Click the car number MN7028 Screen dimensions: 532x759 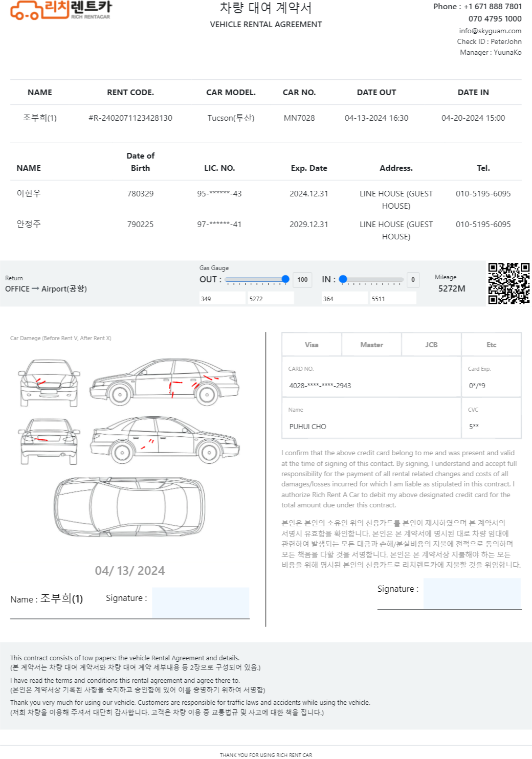[x=299, y=118]
